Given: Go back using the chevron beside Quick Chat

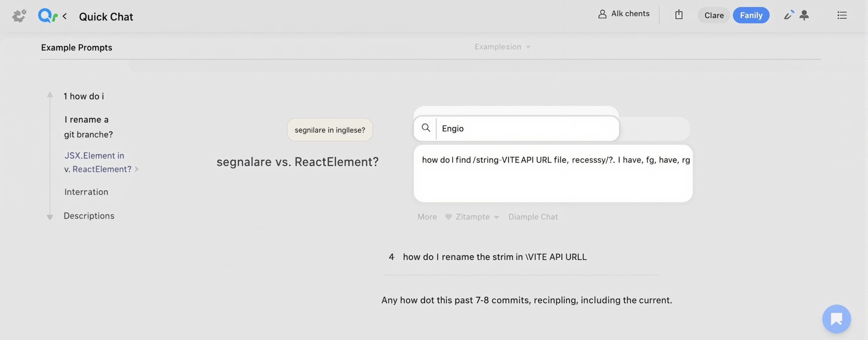Looking at the screenshot, I should coord(65,16).
